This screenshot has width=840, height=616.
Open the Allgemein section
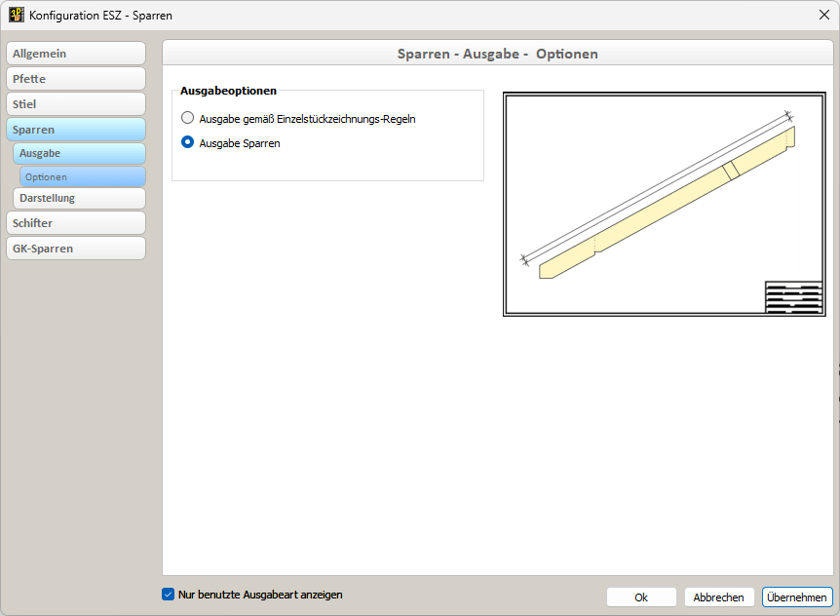(x=76, y=54)
